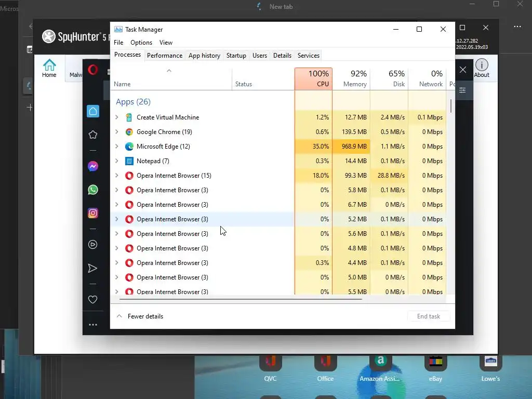Click Google Chrome process icon
The image size is (532, 399).
point(129,132)
